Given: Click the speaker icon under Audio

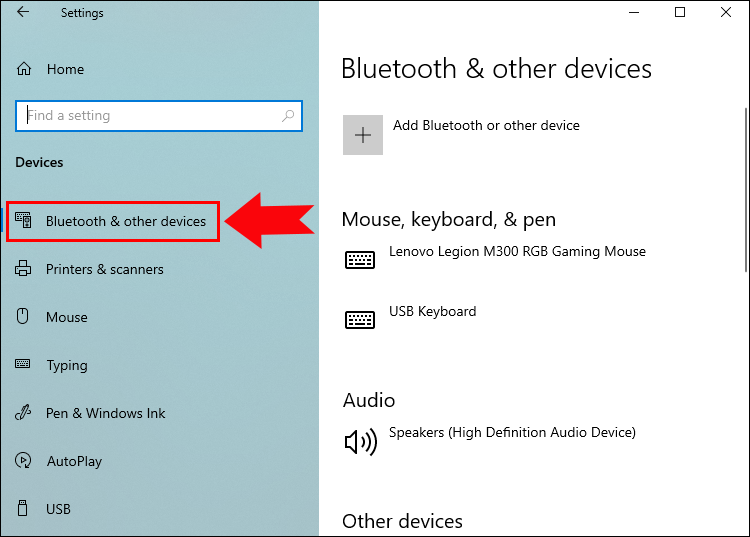Looking at the screenshot, I should [x=360, y=441].
